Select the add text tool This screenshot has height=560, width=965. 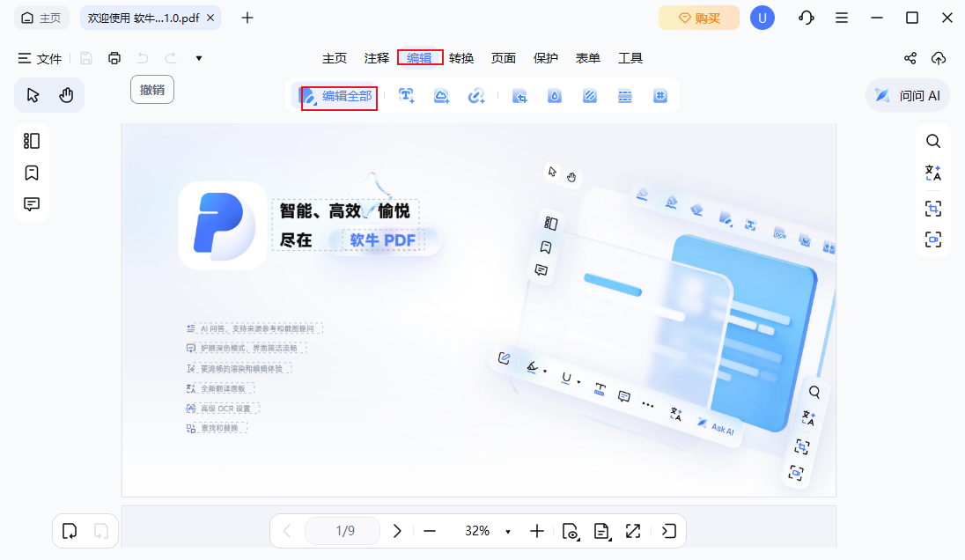[406, 96]
